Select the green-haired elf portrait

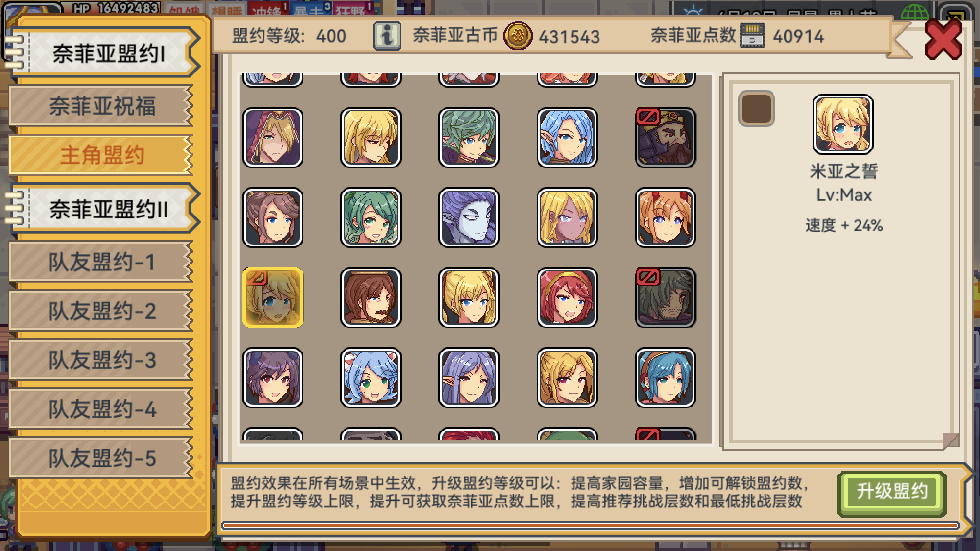pyautogui.click(x=469, y=137)
